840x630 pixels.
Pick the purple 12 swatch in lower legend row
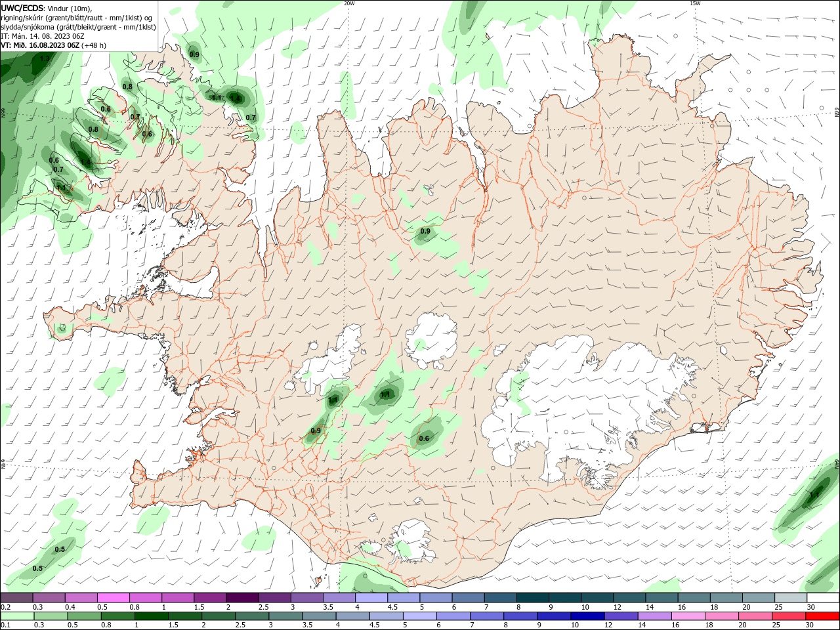click(620, 616)
